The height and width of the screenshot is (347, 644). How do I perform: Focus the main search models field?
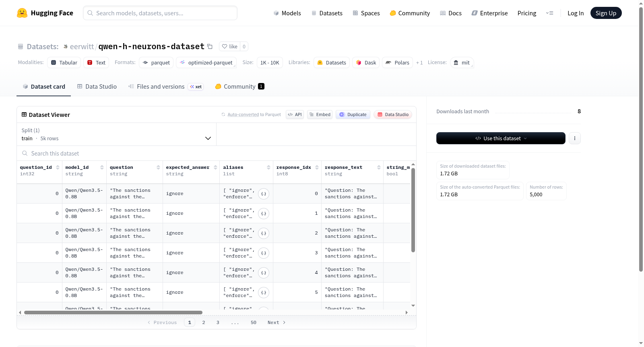point(160,13)
